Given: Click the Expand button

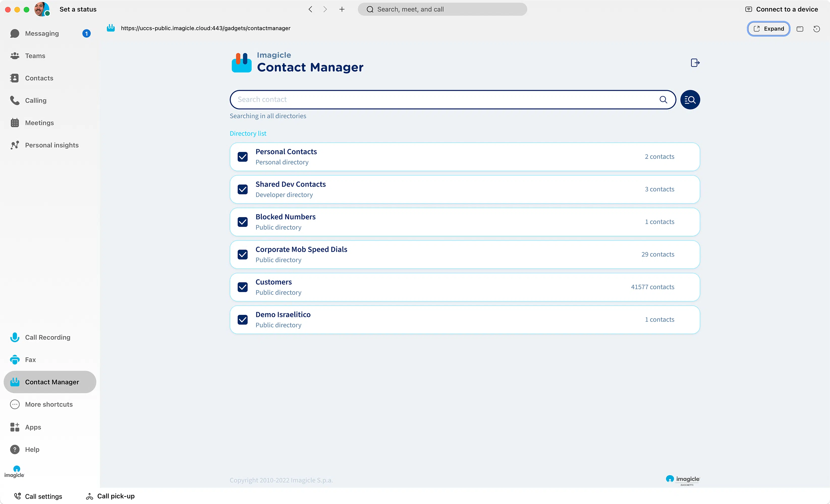Looking at the screenshot, I should (768, 29).
